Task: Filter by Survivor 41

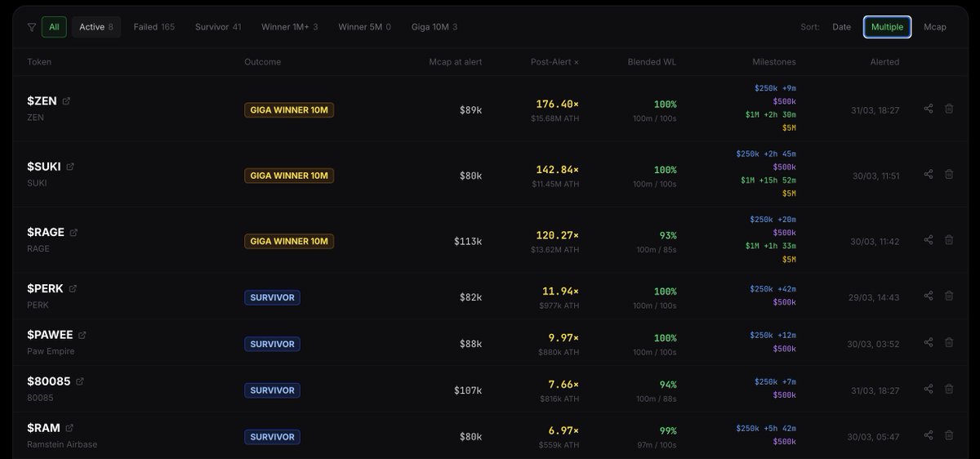Action: click(218, 27)
